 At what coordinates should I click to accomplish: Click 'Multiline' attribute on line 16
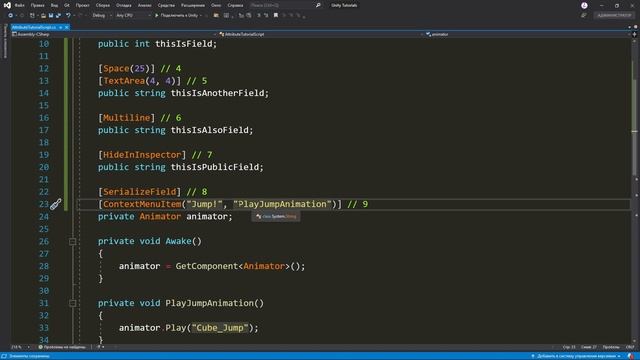point(127,118)
